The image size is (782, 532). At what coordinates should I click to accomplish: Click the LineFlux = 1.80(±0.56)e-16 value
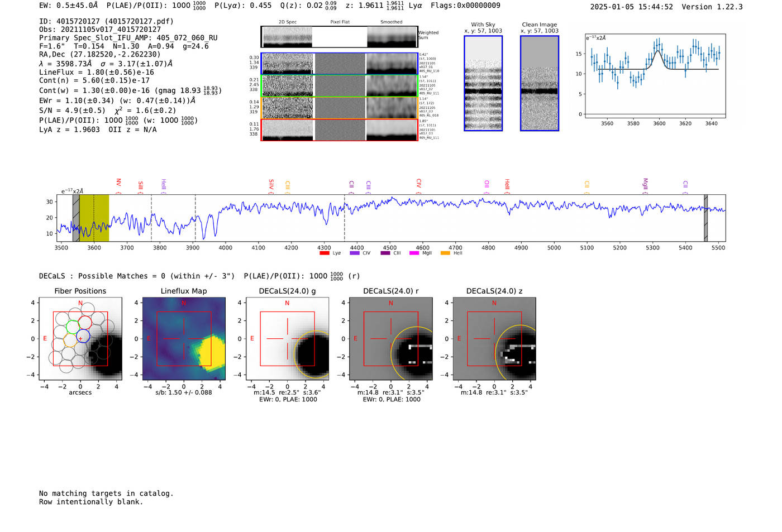(x=97, y=72)
